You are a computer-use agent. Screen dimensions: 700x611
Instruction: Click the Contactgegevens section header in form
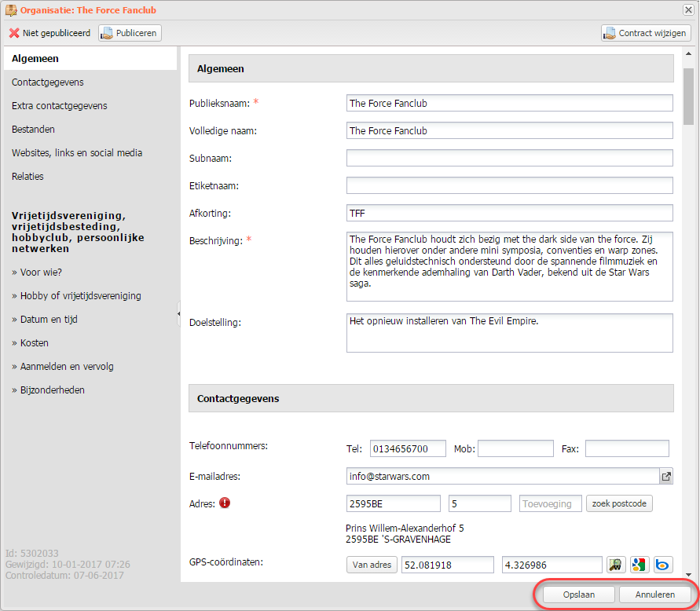click(431, 398)
